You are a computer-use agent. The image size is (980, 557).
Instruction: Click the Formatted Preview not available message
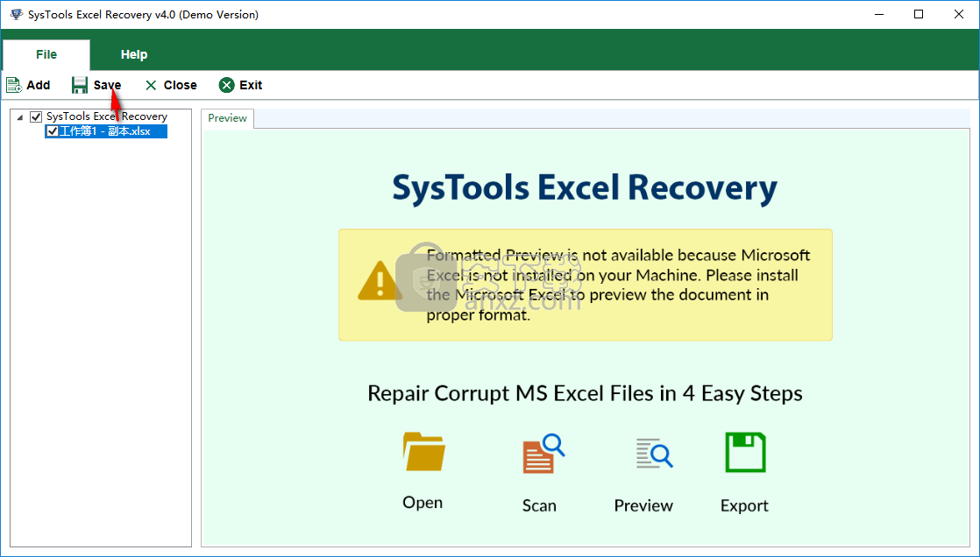coord(618,285)
